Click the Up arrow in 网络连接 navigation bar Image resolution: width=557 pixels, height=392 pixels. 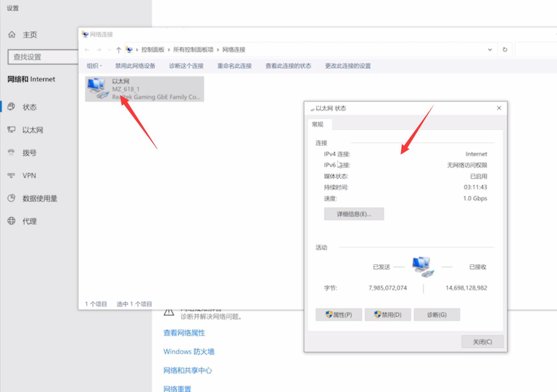tap(119, 50)
